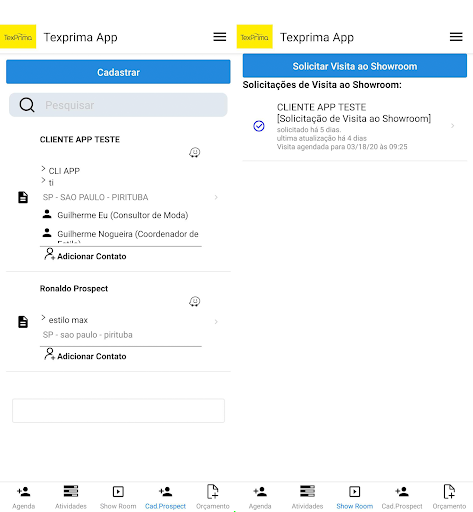Switch to Atividades tab on left screen
This screenshot has height=512, width=473.
click(x=71, y=497)
